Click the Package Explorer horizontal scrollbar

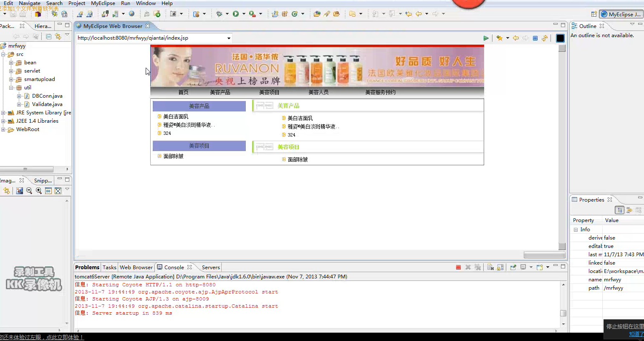click(x=26, y=169)
